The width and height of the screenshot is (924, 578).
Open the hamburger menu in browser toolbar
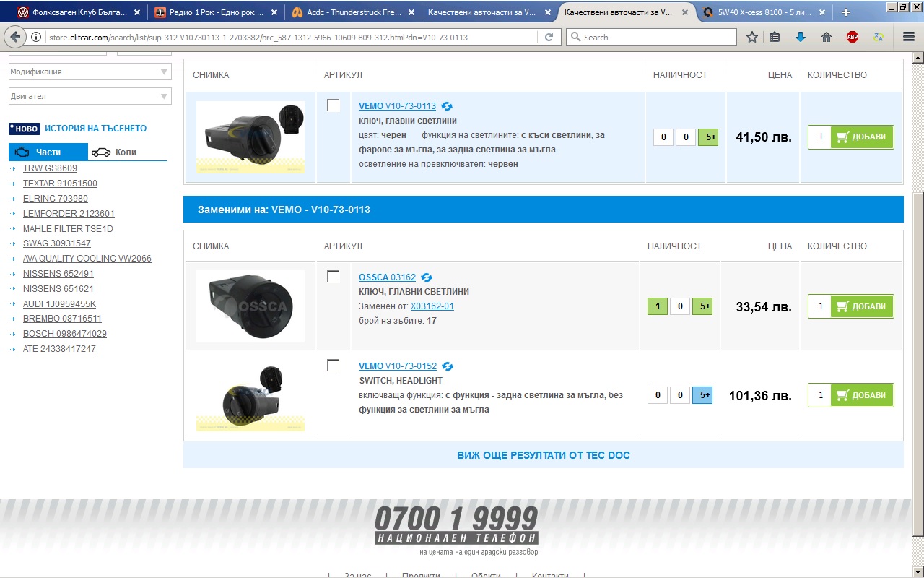pyautogui.click(x=909, y=37)
